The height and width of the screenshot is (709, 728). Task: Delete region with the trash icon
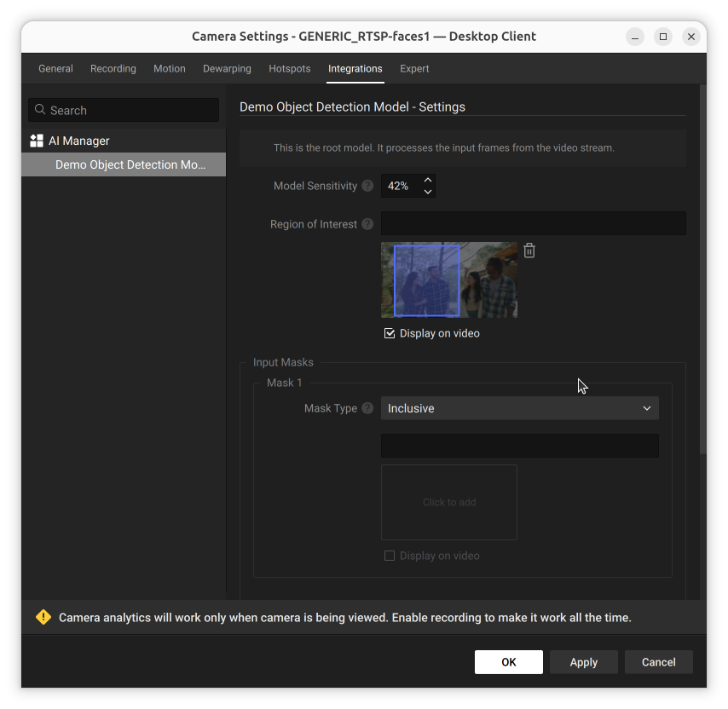coord(529,251)
